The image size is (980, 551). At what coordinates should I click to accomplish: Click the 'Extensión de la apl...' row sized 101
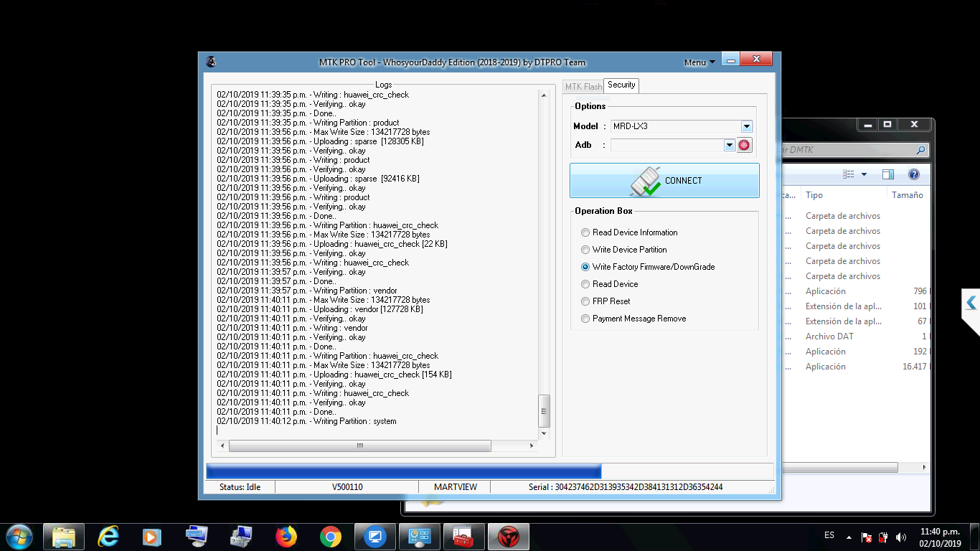point(857,306)
